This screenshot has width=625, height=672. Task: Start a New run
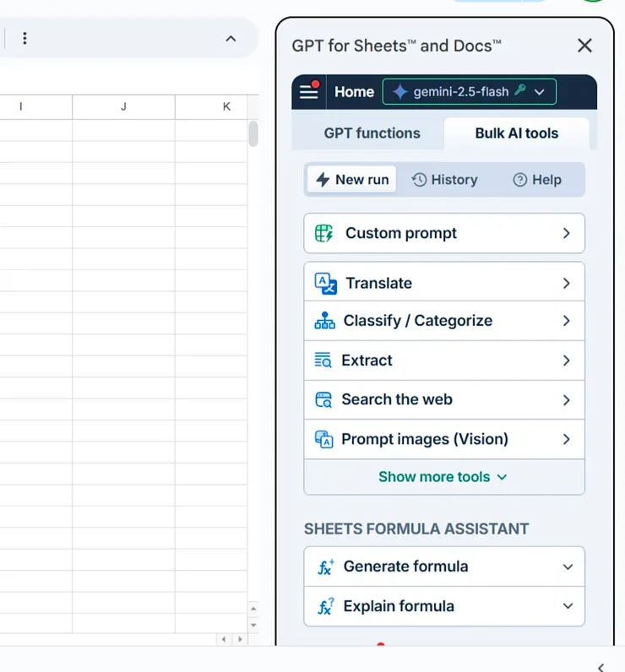(x=352, y=180)
